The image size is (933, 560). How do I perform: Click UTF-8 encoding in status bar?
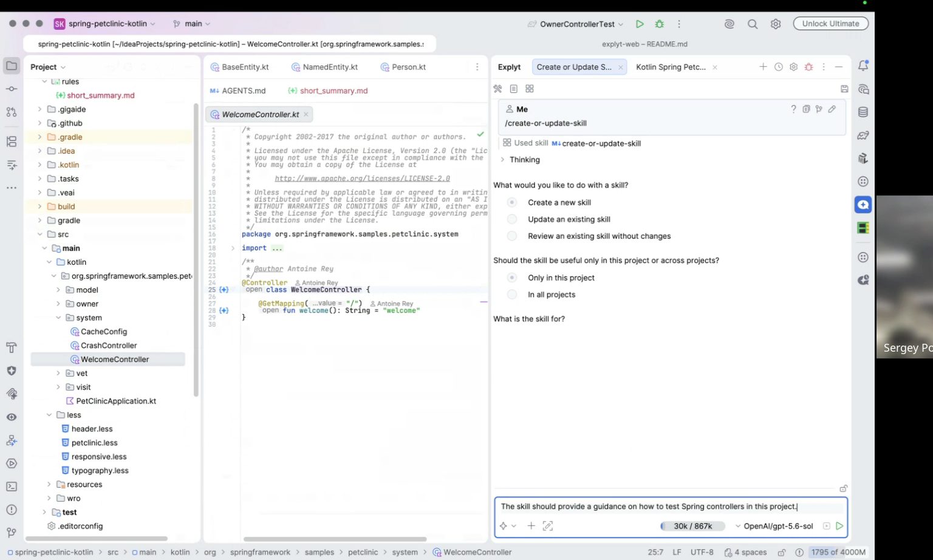tap(702, 552)
